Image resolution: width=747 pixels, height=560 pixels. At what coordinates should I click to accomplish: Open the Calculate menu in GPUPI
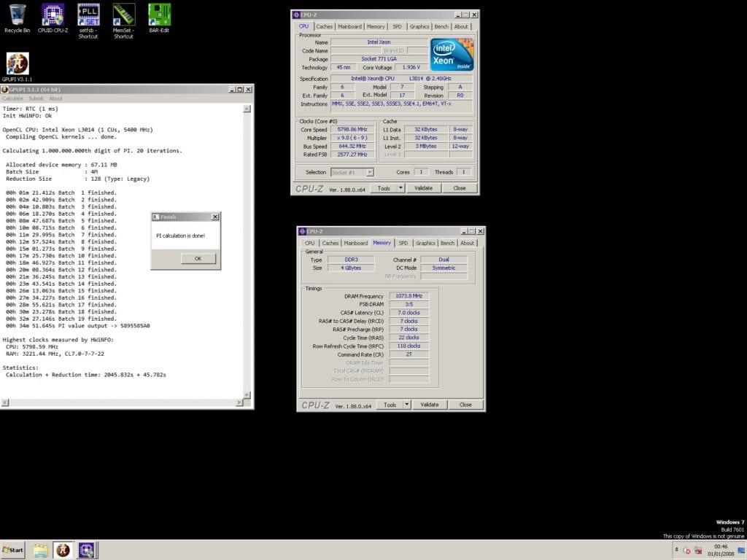pyautogui.click(x=13, y=98)
